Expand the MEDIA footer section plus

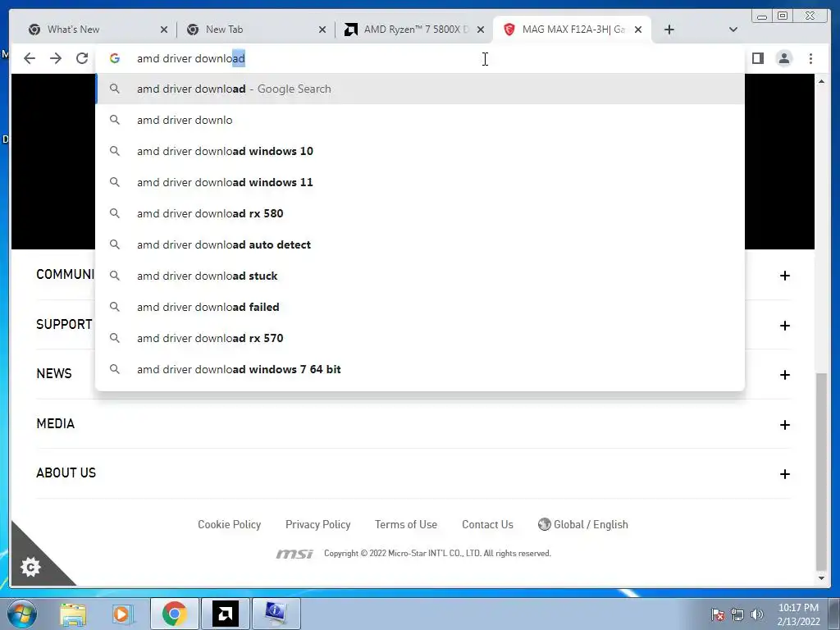785,425
